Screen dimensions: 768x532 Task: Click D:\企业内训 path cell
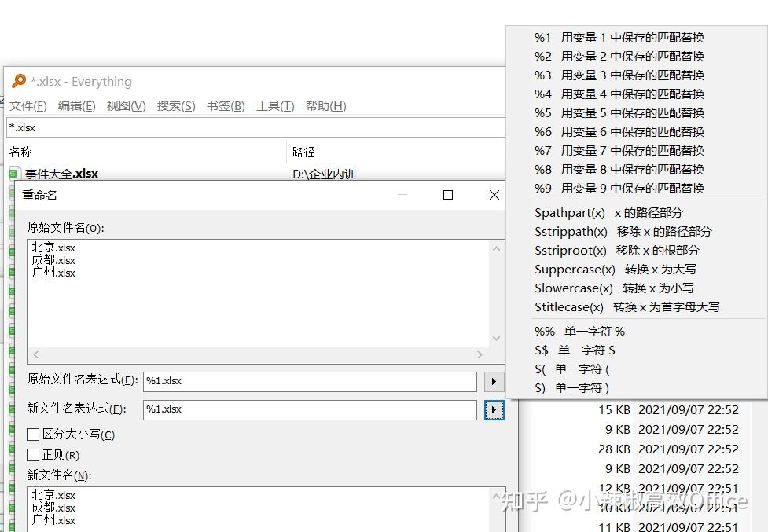pyautogui.click(x=324, y=174)
